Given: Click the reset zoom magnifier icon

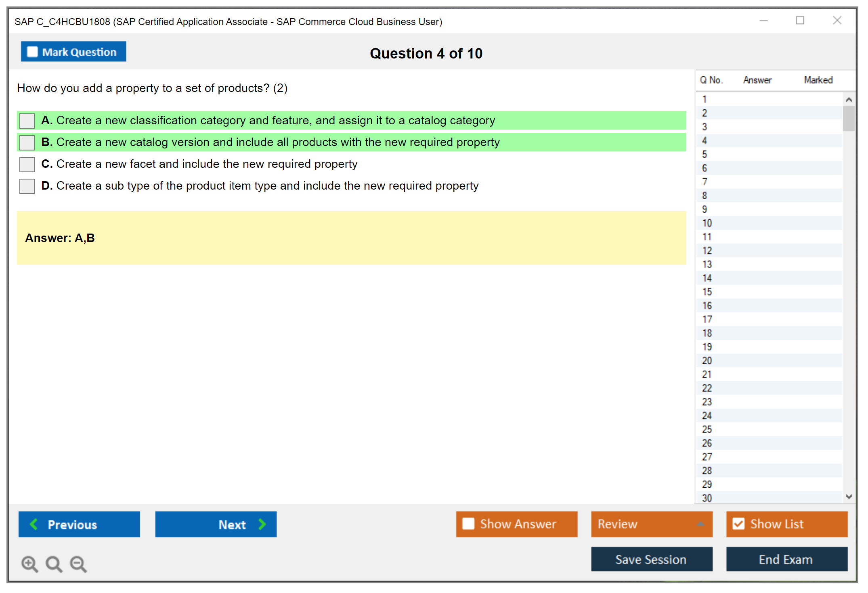Looking at the screenshot, I should 54,564.
